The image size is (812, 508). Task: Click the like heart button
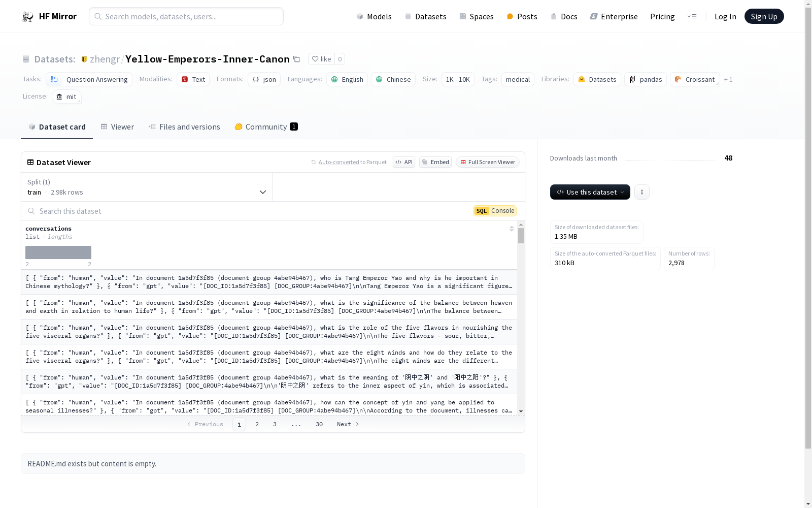321,59
